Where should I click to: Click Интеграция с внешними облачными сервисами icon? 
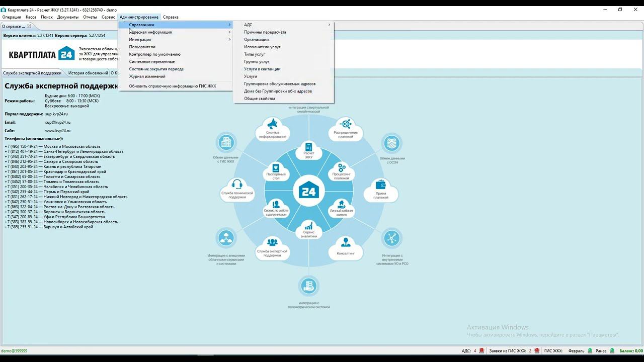coord(226,238)
